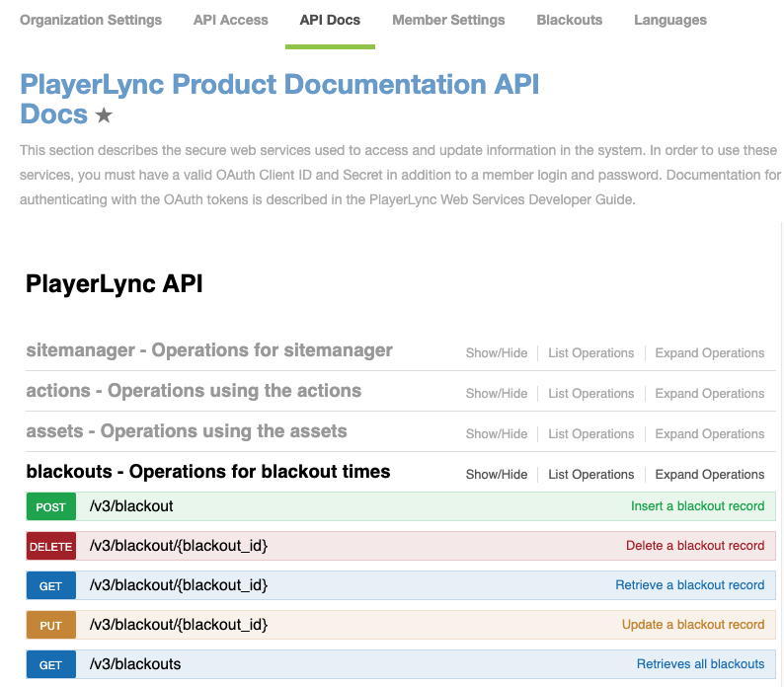The height and width of the screenshot is (687, 784).
Task: Click List Operations for assets
Action: (x=591, y=434)
